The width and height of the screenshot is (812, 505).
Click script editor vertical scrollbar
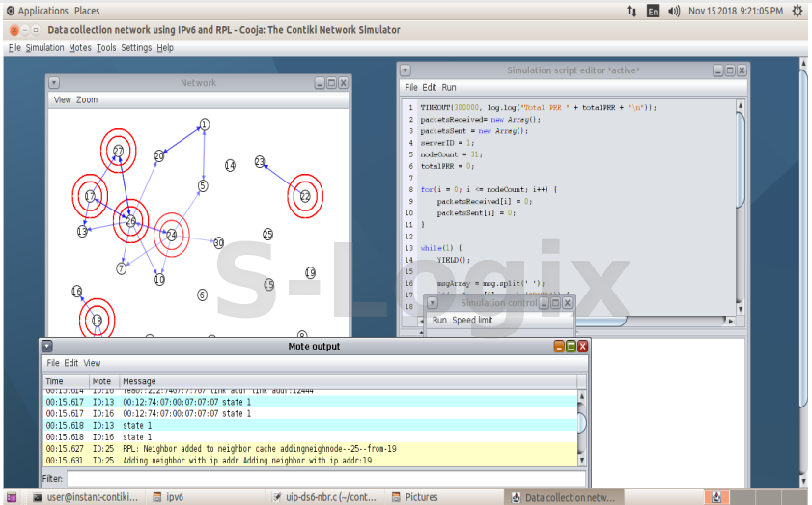[x=741, y=160]
